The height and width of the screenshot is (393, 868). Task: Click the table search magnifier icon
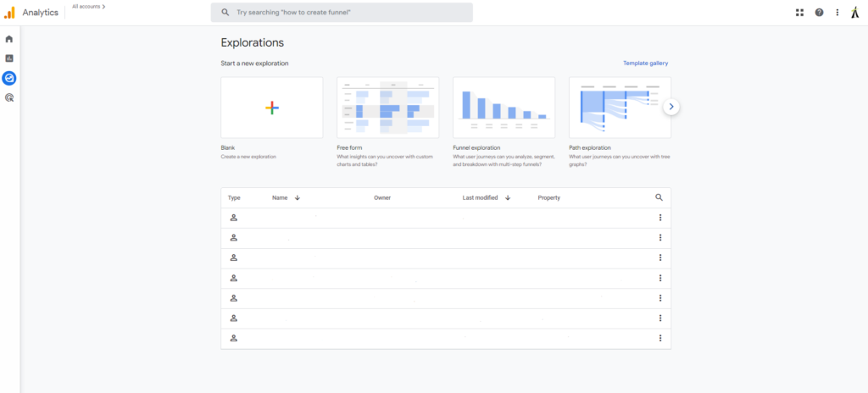pyautogui.click(x=659, y=197)
